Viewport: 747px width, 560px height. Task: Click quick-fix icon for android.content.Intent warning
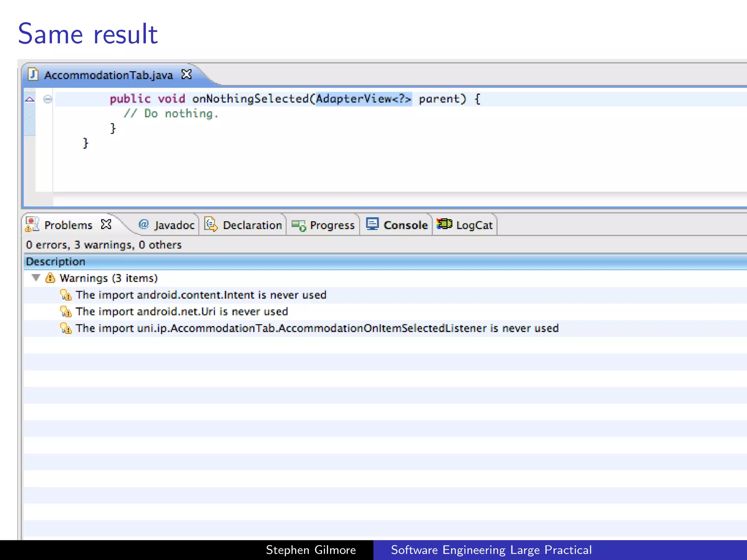click(x=66, y=295)
